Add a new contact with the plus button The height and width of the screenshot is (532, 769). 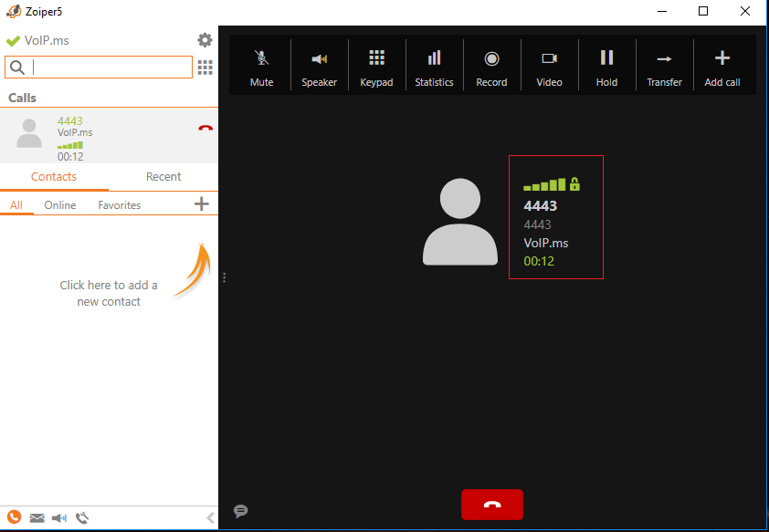tap(201, 204)
